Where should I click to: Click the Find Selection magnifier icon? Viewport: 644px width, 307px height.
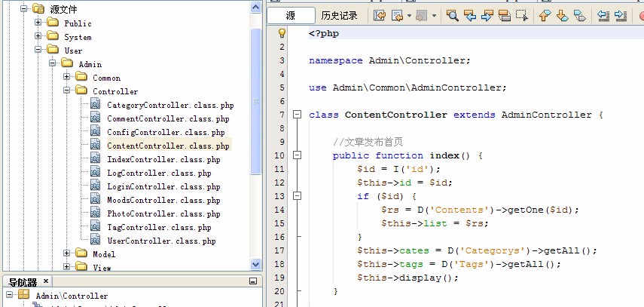click(x=452, y=16)
